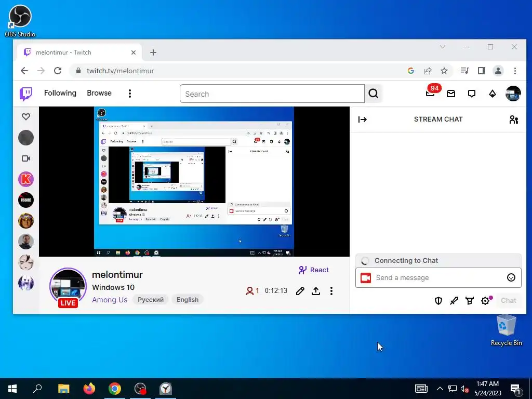Image resolution: width=532 pixels, height=399 pixels.
Task: Open notifications with 94 badge
Action: coord(431,92)
